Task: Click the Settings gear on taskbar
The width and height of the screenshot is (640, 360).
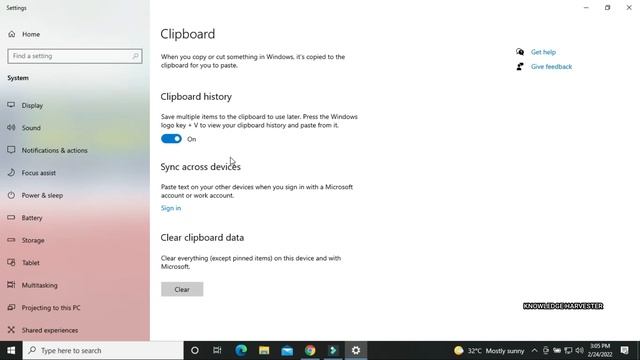Action: (x=356, y=351)
